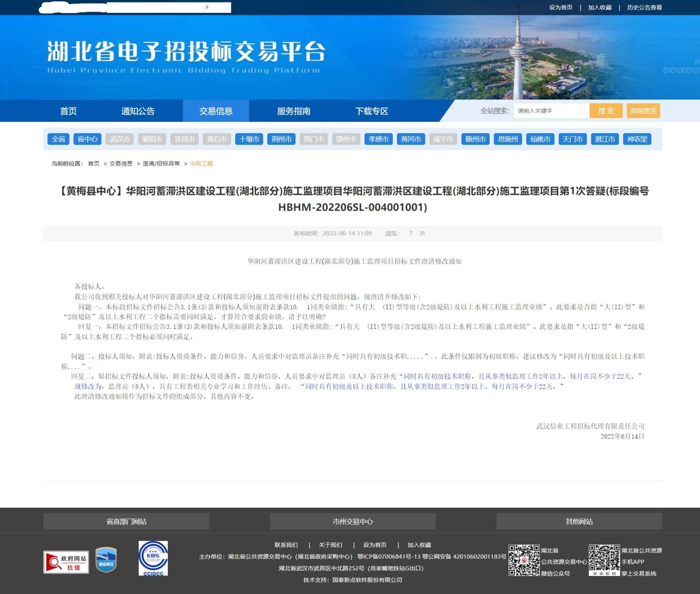Viewport: 700px width, 594px height.
Task: Filter by 黄冈市 region
Action: click(x=411, y=139)
